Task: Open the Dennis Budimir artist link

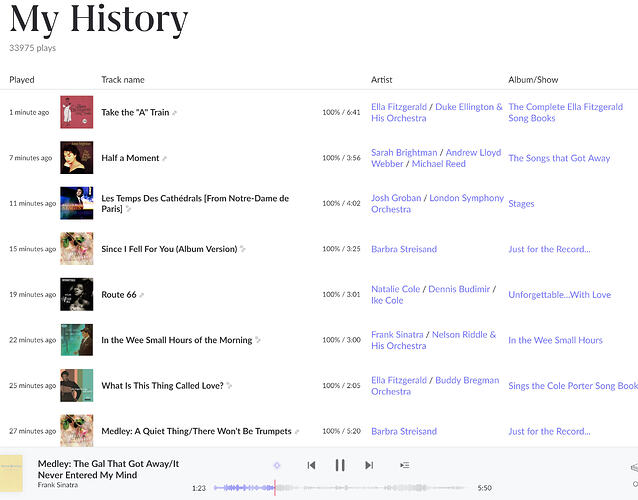Action: pyautogui.click(x=459, y=289)
